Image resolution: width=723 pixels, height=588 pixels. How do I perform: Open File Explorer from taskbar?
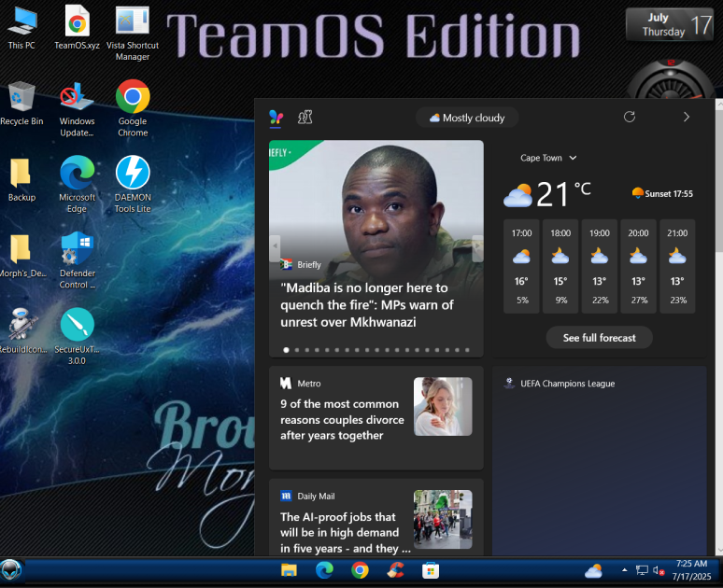tap(290, 570)
